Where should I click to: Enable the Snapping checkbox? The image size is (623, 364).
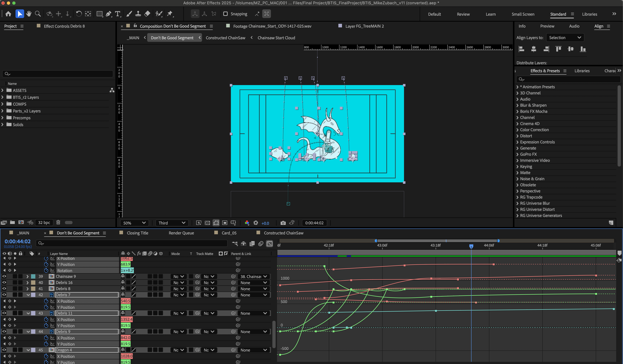(225, 14)
